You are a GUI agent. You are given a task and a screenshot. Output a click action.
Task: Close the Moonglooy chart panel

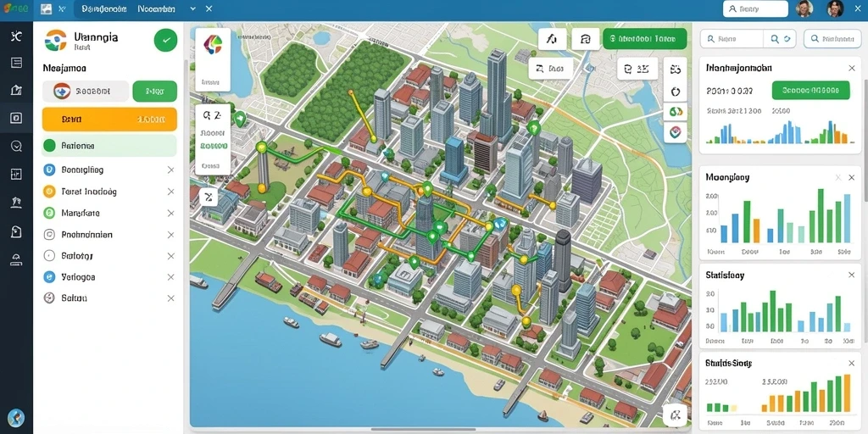[x=851, y=178]
